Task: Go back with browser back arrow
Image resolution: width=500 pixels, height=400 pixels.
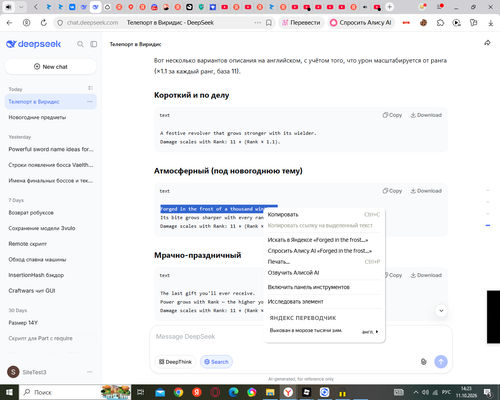Action: tap(9, 23)
